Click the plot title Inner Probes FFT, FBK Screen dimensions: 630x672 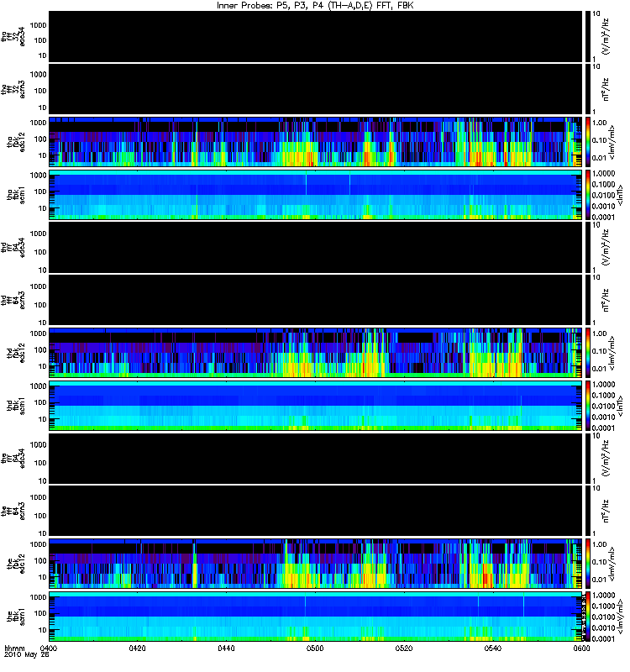tap(315, 5)
